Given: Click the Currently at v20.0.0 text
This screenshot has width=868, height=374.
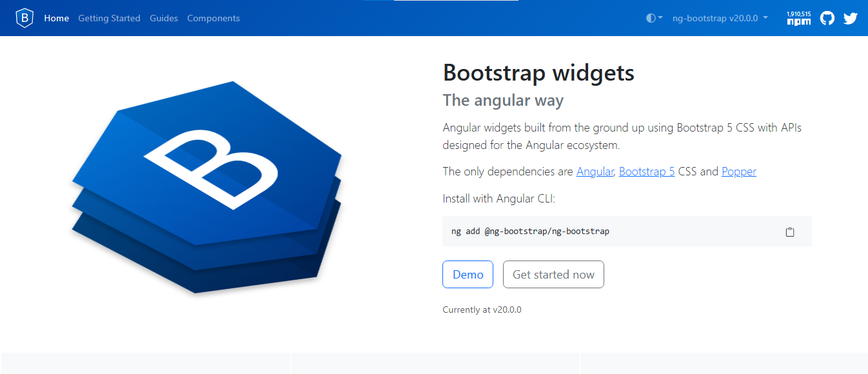Looking at the screenshot, I should [x=482, y=310].
